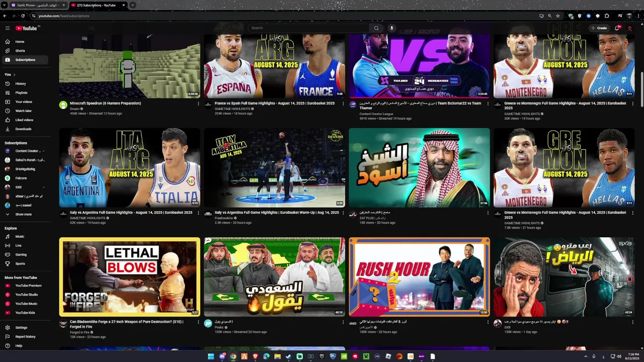
Task: Click the page vertical scrollbar
Action: (641, 90)
